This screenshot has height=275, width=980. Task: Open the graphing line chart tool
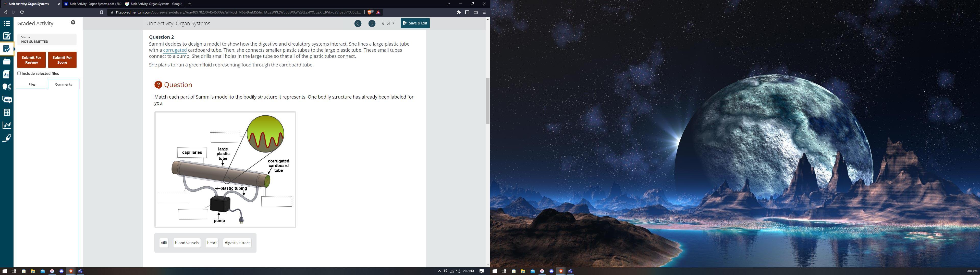[x=6, y=125]
